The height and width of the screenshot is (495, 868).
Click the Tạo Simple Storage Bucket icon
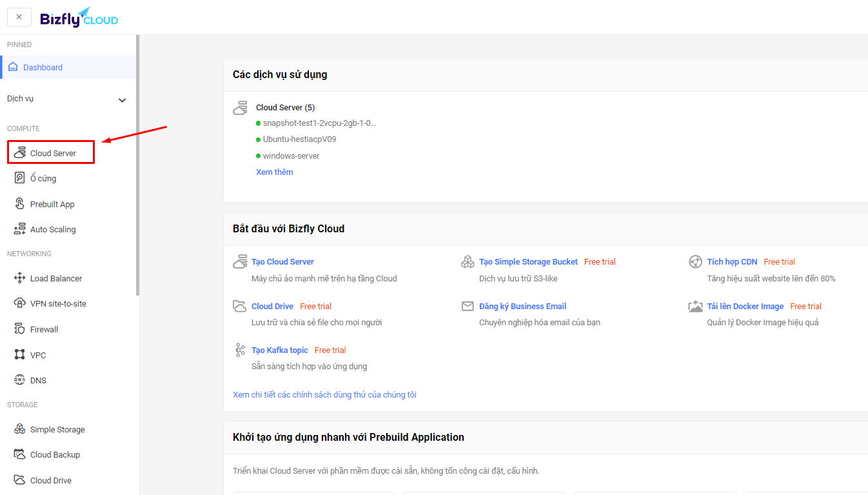pos(468,262)
